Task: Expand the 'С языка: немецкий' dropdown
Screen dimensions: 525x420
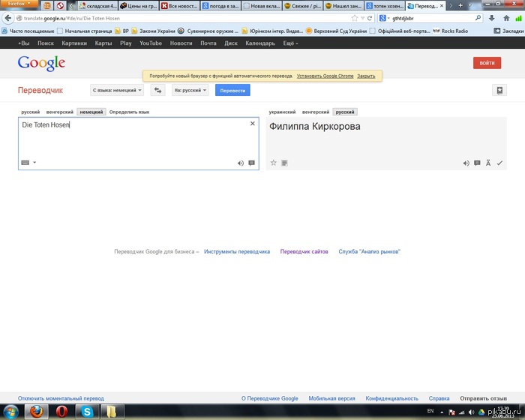Action: coord(117,90)
